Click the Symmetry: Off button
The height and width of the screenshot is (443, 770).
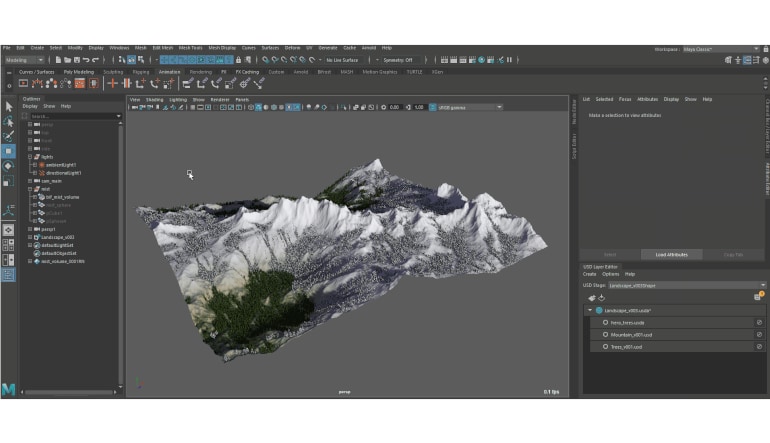coord(402,60)
